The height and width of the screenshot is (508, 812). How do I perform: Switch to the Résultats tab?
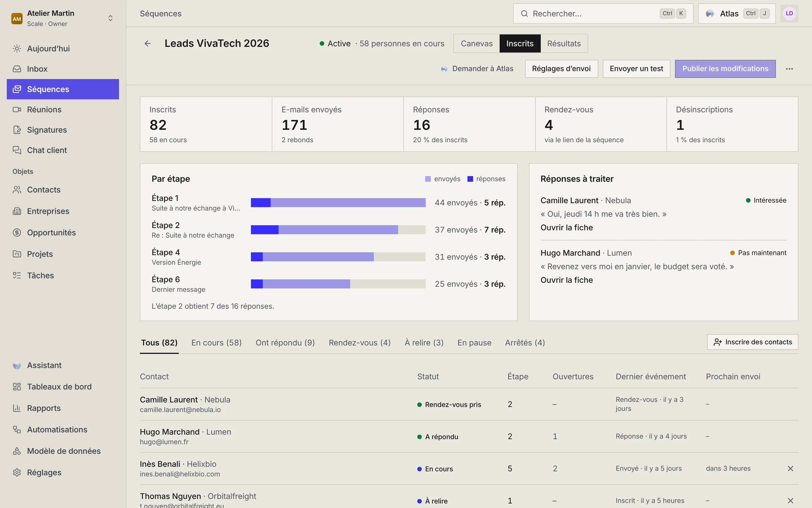564,43
